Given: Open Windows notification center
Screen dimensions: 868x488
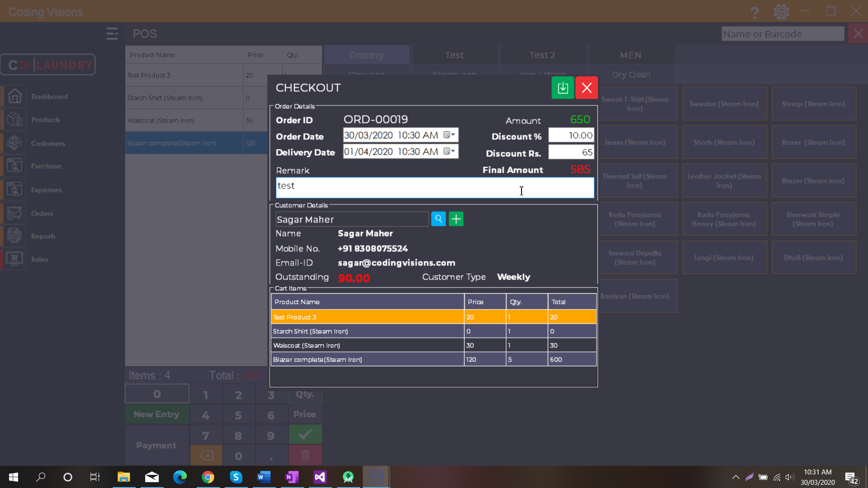Looking at the screenshot, I should (851, 478).
